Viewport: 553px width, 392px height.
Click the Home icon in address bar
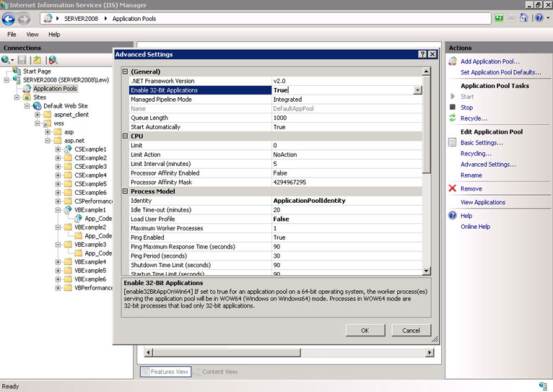(523, 17)
